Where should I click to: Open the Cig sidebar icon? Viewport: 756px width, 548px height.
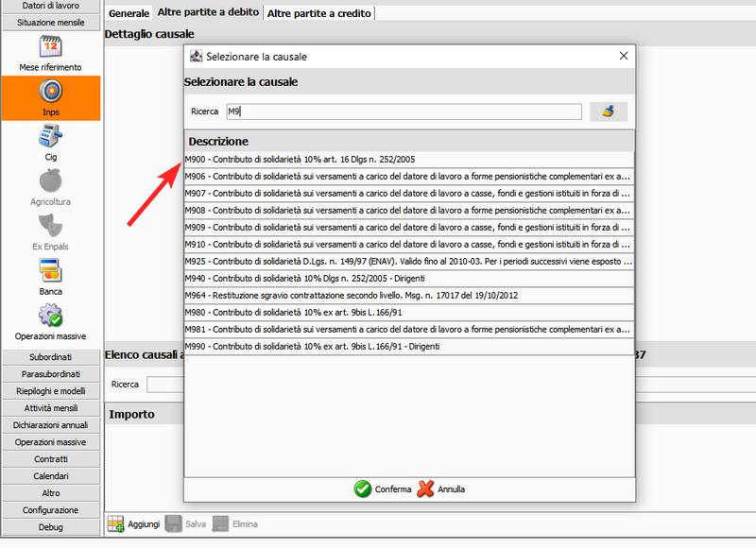pyautogui.click(x=50, y=137)
